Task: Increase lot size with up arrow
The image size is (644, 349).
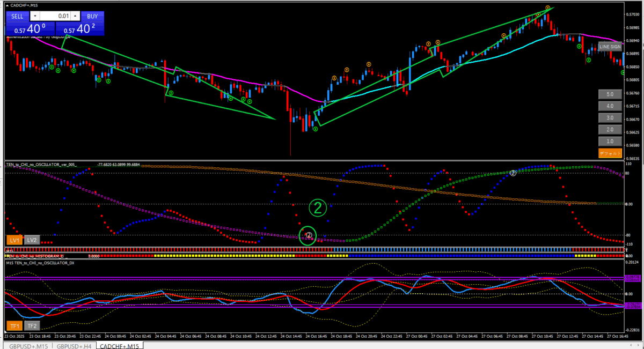Action: 75,17
